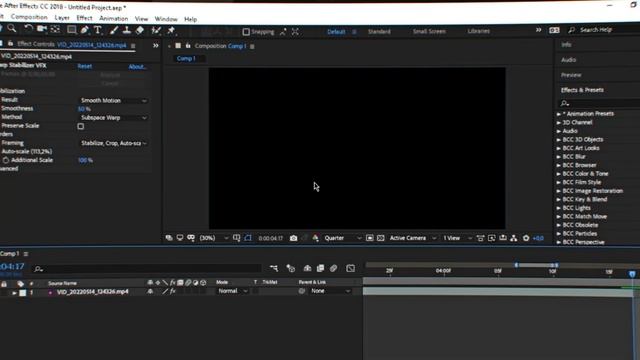Select the Pan Behind anchor point tool
640x360 pixels.
[55, 29]
